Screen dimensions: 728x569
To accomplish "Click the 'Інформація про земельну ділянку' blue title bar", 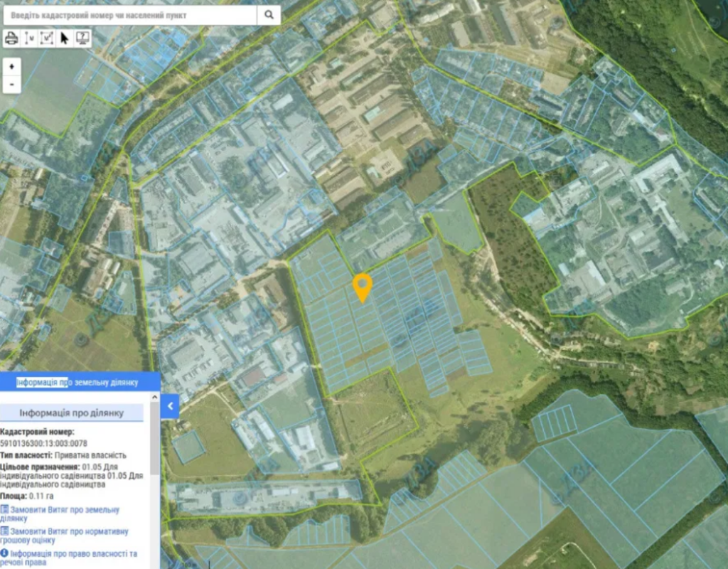I will [77, 382].
